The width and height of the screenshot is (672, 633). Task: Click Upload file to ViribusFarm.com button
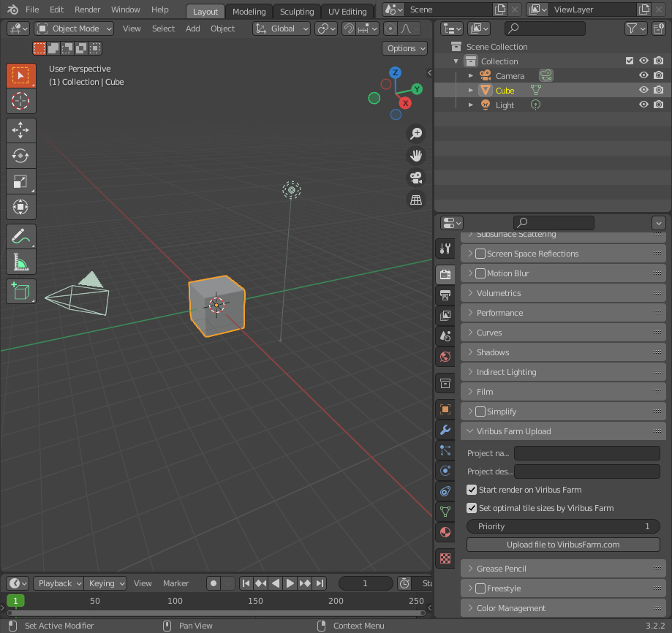coord(563,545)
